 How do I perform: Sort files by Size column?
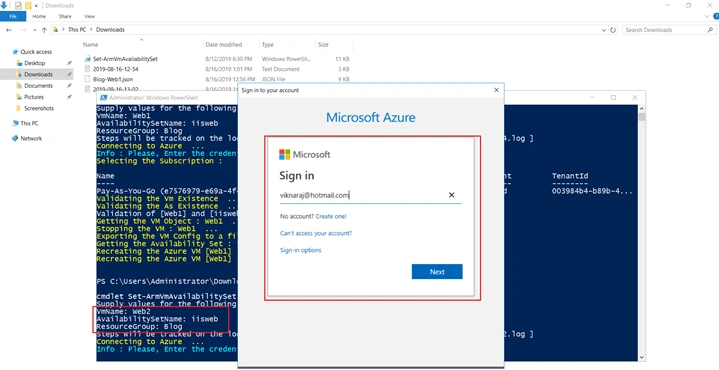pos(323,44)
